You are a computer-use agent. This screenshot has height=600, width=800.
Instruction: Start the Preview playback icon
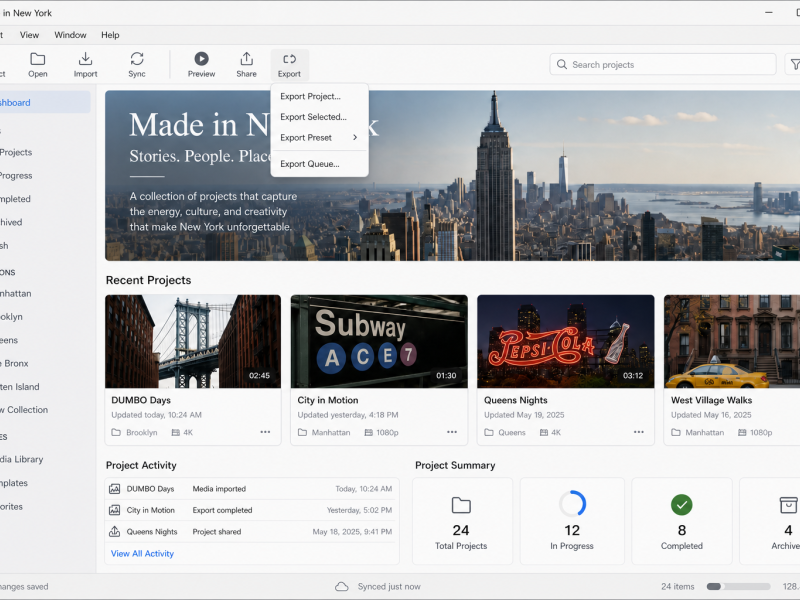click(202, 59)
